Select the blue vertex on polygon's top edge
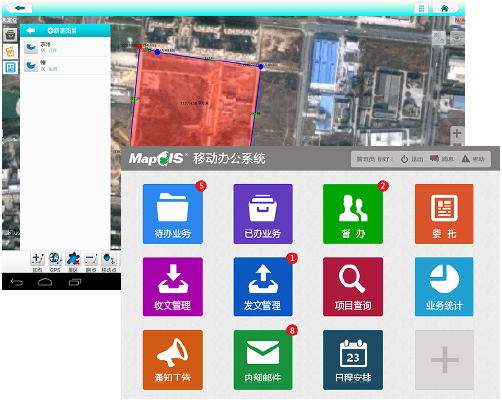The height and width of the screenshot is (400, 502). [x=157, y=52]
